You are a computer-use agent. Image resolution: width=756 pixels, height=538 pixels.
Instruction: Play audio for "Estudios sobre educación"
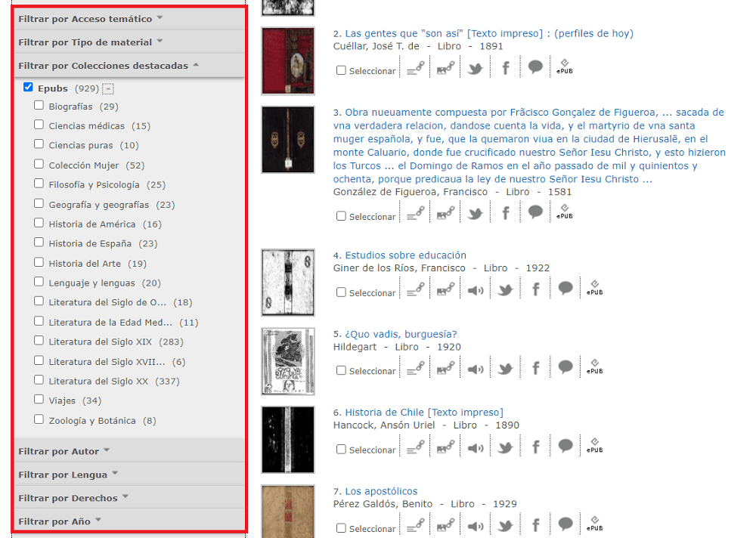tap(476, 290)
